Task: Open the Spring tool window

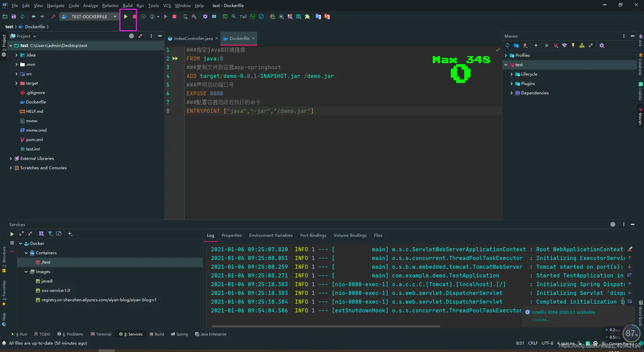Action: tap(179, 334)
